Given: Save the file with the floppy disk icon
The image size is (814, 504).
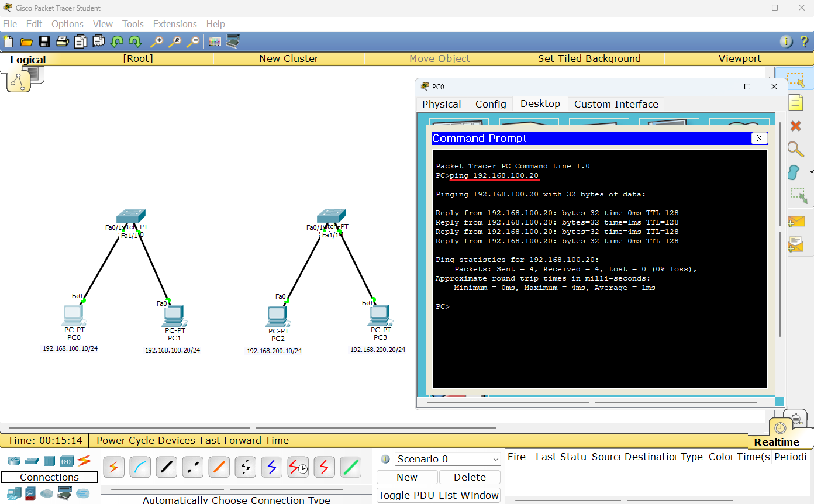Looking at the screenshot, I should [x=44, y=42].
